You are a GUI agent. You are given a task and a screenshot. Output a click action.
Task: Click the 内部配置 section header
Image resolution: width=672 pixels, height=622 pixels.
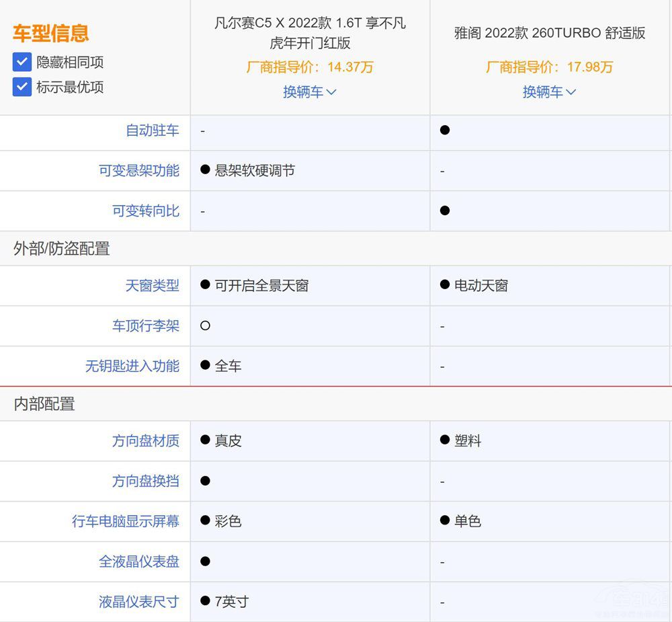pos(44,404)
